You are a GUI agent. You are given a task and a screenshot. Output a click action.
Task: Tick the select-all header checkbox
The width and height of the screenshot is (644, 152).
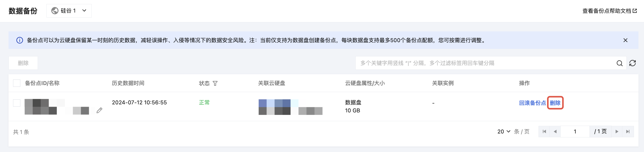(17, 83)
